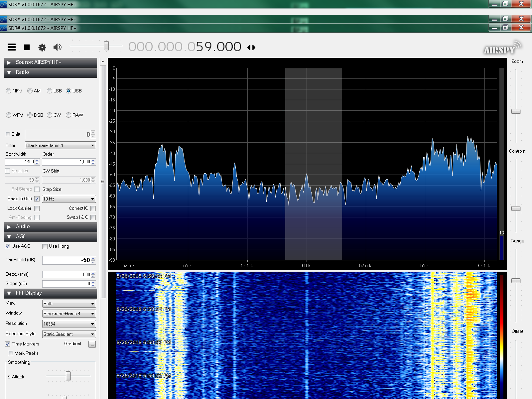Click the AIRSPY logo

click(502, 48)
